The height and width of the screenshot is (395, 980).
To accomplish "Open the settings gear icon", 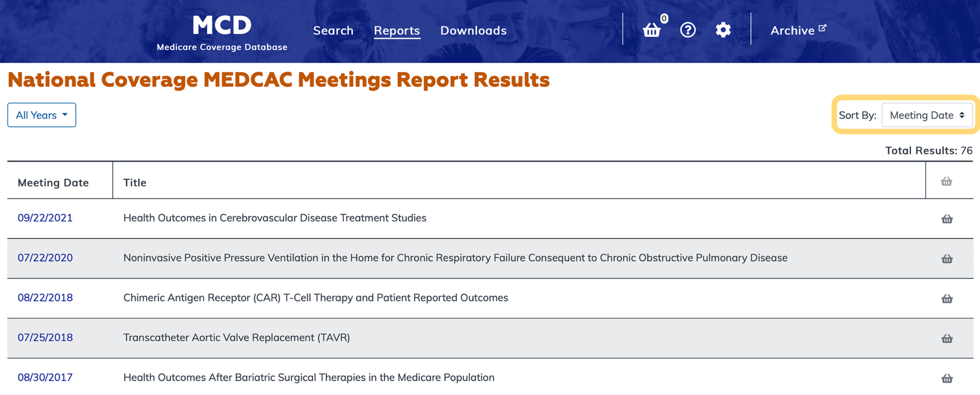I will pos(723,30).
